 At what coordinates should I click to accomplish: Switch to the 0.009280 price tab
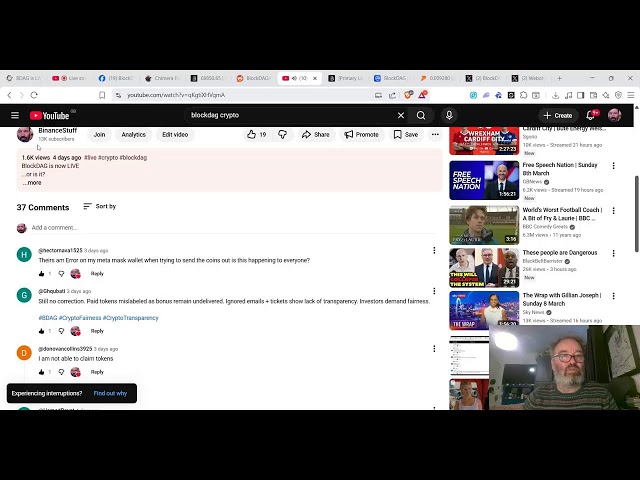pyautogui.click(x=436, y=78)
